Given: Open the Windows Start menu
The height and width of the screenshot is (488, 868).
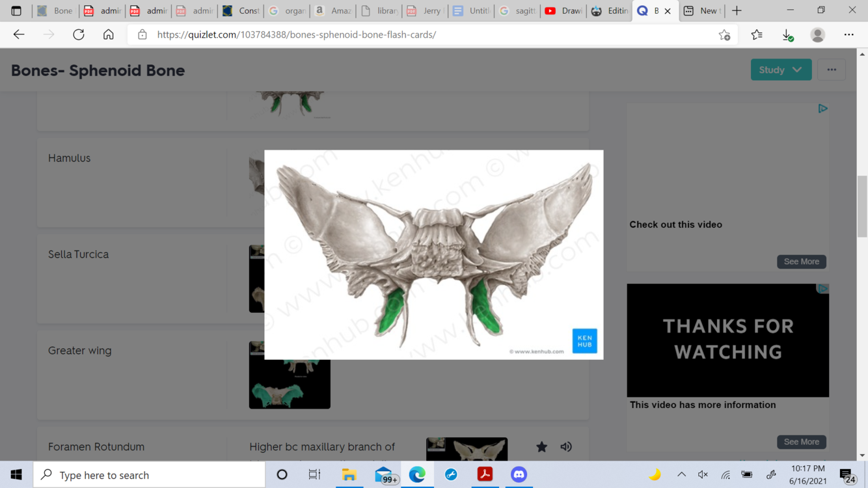Looking at the screenshot, I should (x=16, y=475).
